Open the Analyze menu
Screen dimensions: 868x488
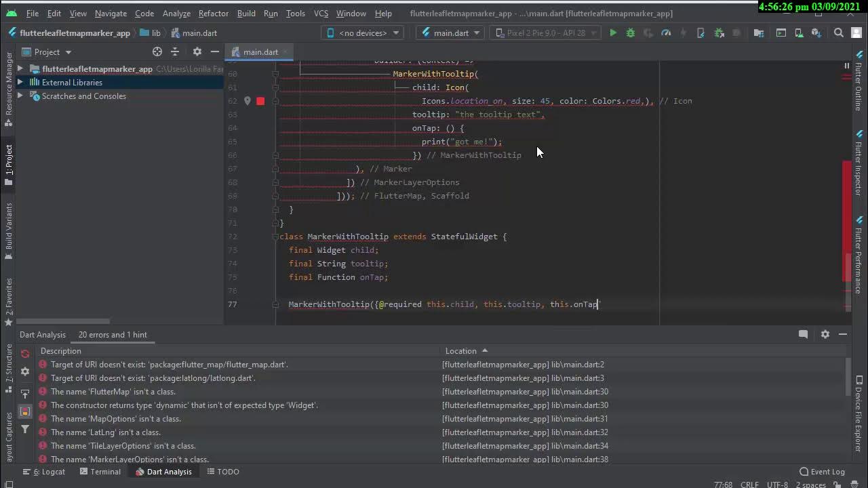click(x=176, y=13)
